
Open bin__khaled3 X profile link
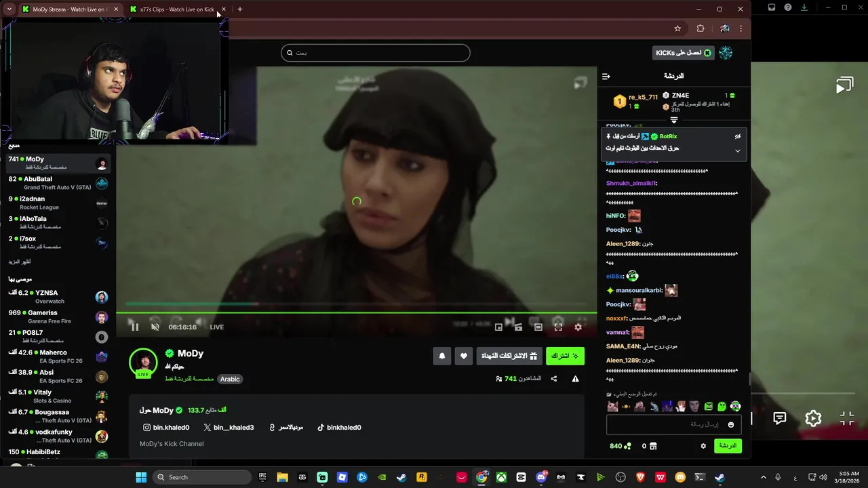229,428
